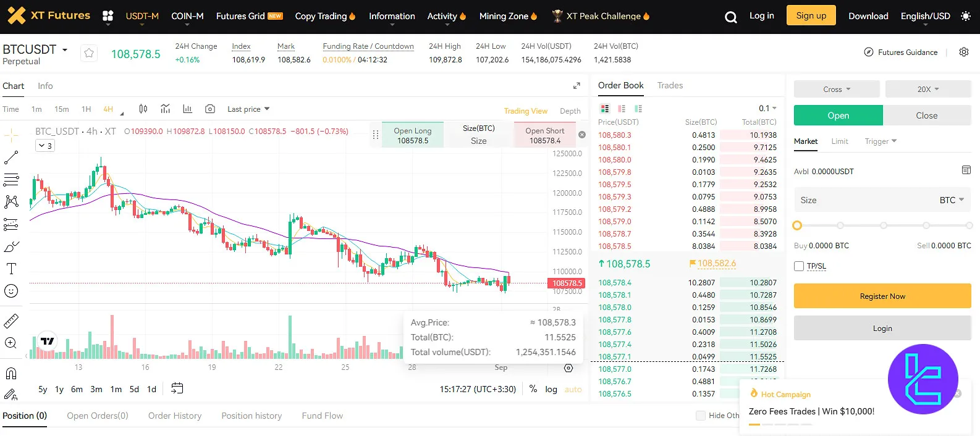Open the Cross margin mode dropdown
980x436 pixels.
tap(837, 89)
